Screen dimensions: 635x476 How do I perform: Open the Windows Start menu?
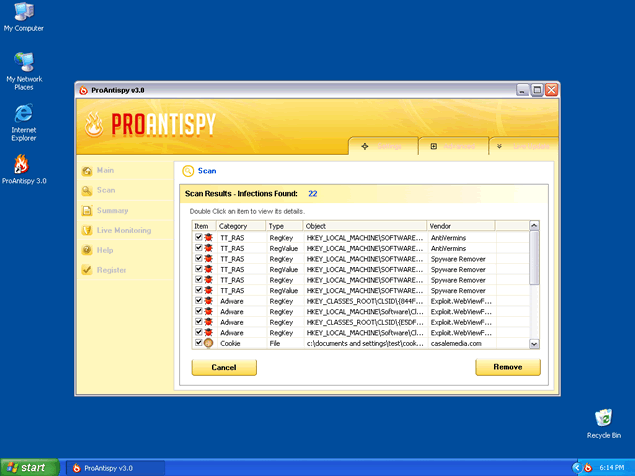click(28, 467)
